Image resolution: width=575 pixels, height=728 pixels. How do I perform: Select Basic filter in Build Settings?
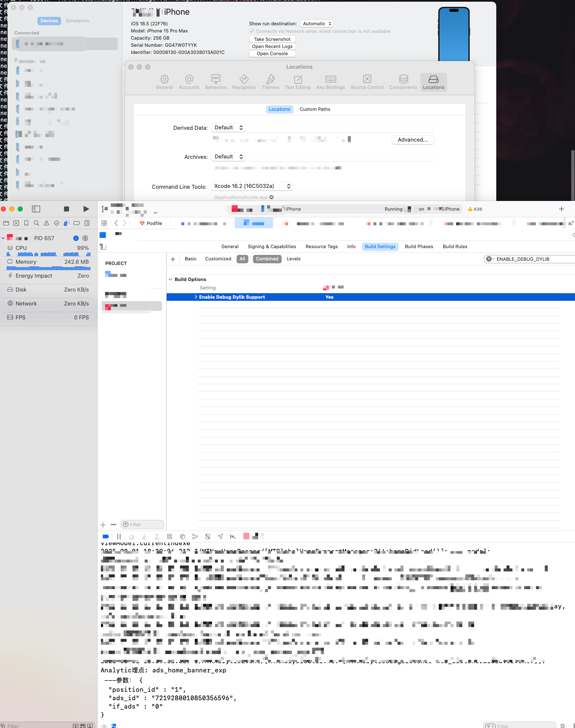(191, 259)
